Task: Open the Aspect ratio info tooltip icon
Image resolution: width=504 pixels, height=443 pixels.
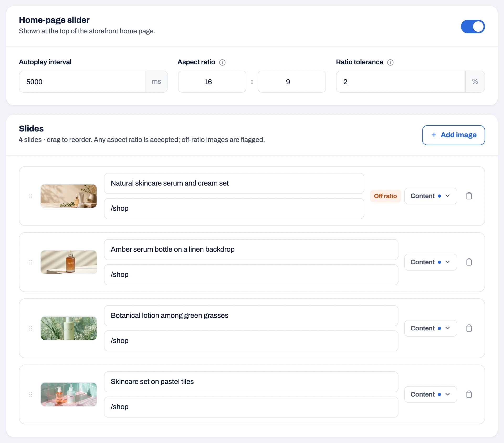Action: pyautogui.click(x=222, y=62)
